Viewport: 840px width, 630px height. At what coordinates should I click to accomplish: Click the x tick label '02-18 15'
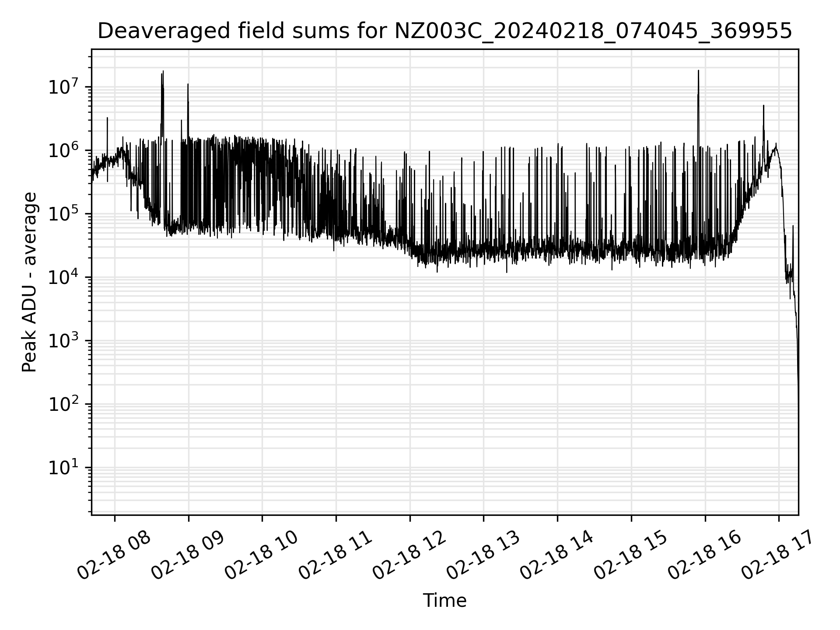tap(630, 556)
